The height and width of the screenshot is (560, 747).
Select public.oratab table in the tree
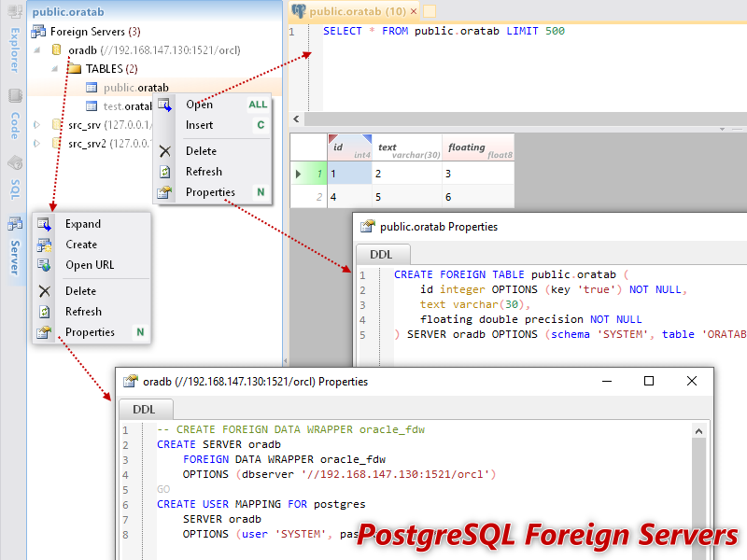pyautogui.click(x=135, y=88)
